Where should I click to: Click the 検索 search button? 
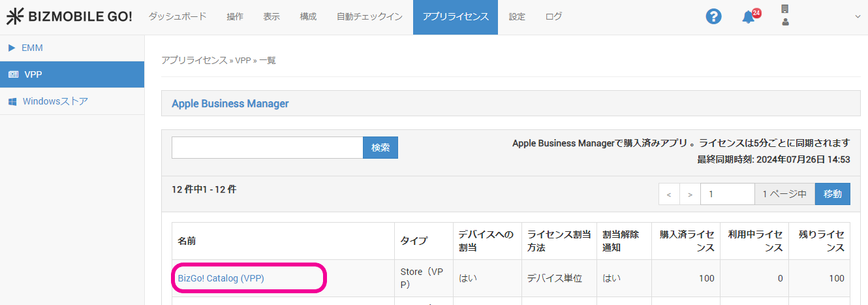tap(380, 148)
